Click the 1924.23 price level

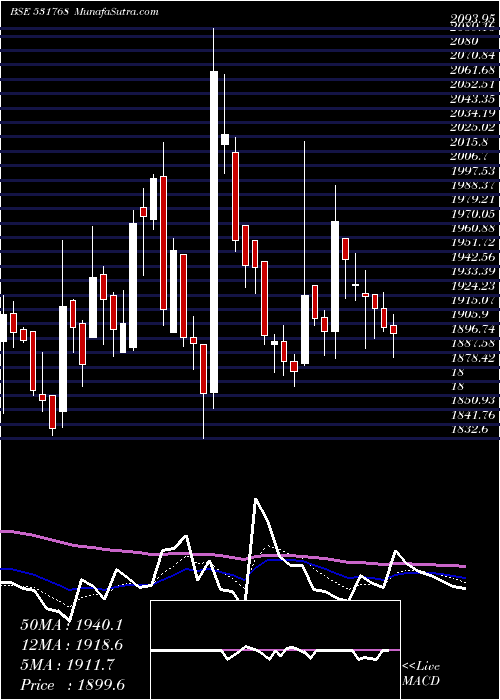(473, 285)
